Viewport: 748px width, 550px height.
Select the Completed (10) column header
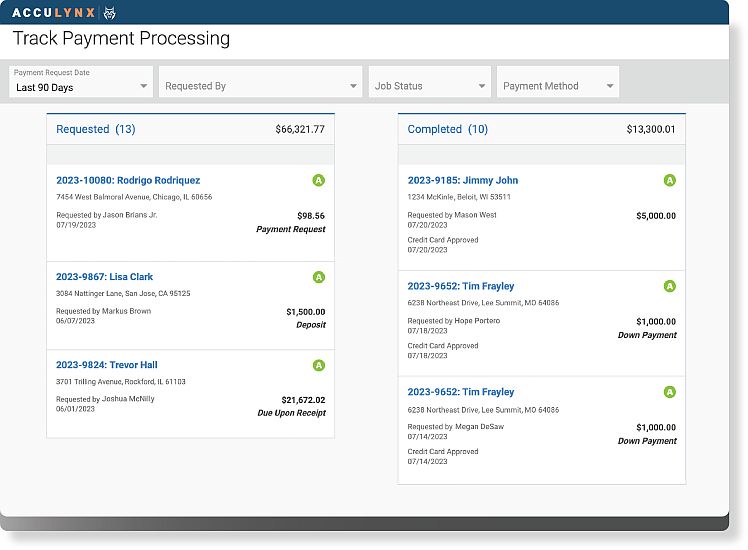[x=448, y=130]
